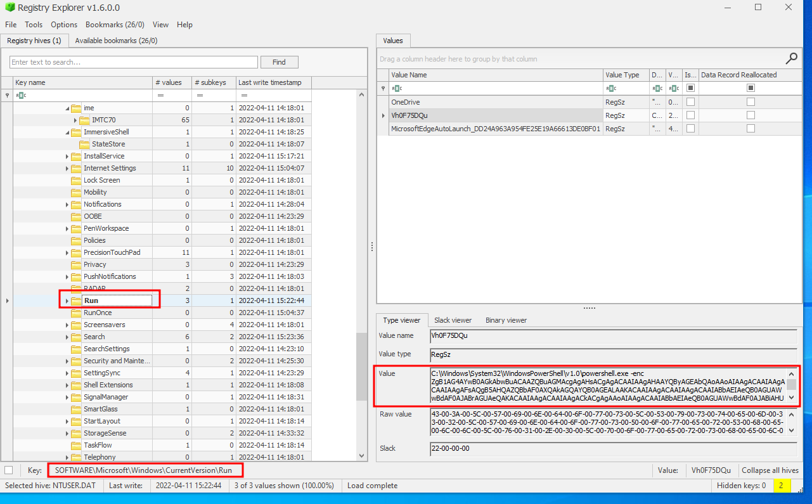
Task: Click the folder icon next to Policies key
Action: click(76, 240)
